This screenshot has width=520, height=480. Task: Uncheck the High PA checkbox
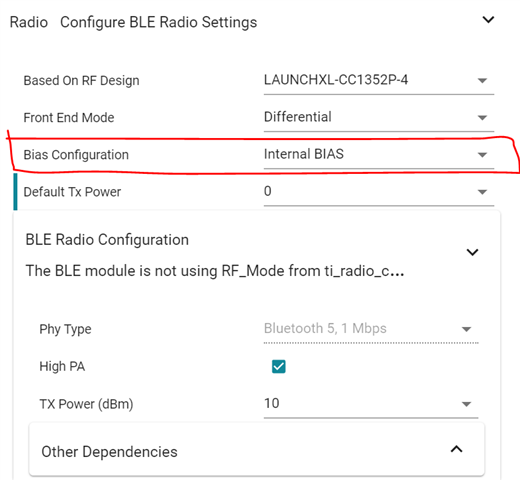(279, 366)
